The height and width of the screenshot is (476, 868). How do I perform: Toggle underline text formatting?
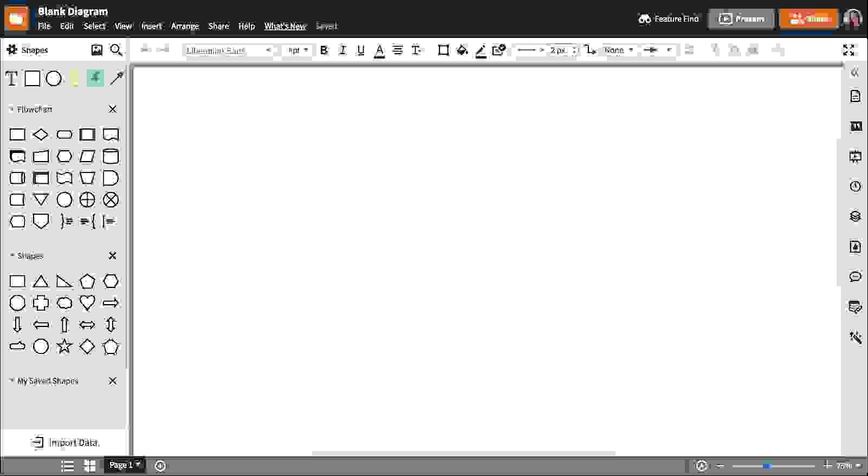361,50
